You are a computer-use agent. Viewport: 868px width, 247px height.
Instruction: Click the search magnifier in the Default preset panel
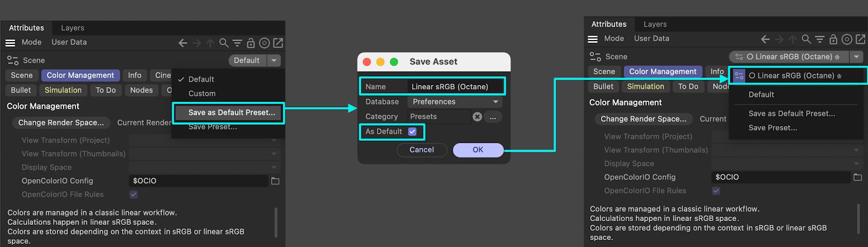point(224,43)
